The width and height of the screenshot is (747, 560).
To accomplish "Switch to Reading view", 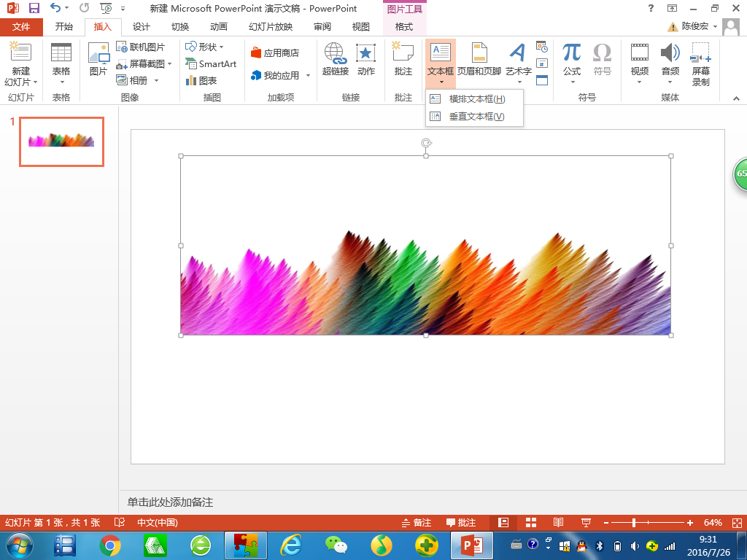I will point(558,522).
